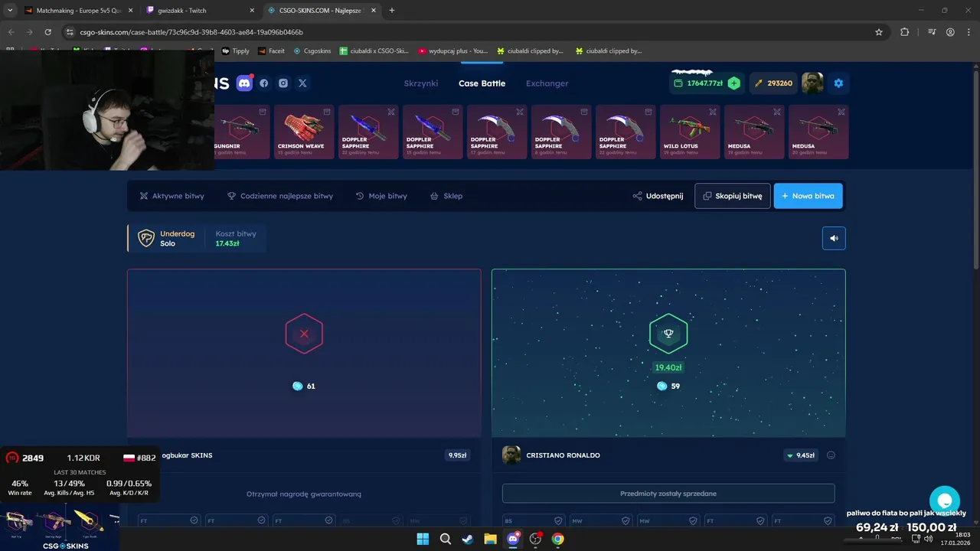The width and height of the screenshot is (980, 551).
Task: Open ciubaldi x CSGO-Ski... bookmark
Action: tap(374, 51)
